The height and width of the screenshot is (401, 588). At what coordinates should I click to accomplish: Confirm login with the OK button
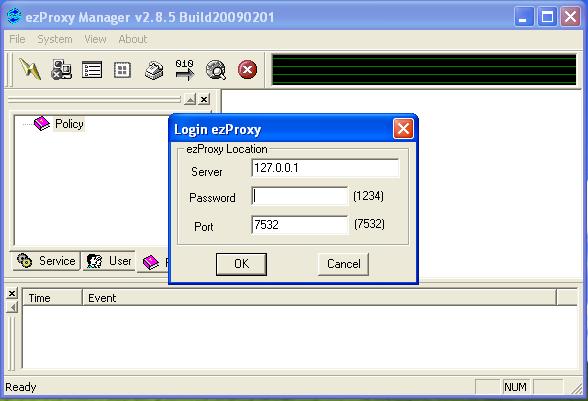pyautogui.click(x=241, y=264)
